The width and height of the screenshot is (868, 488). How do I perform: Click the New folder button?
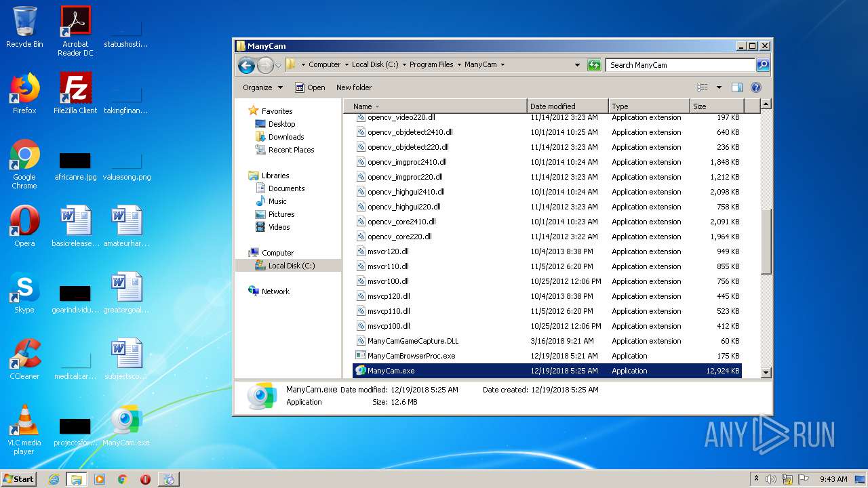[x=354, y=87]
